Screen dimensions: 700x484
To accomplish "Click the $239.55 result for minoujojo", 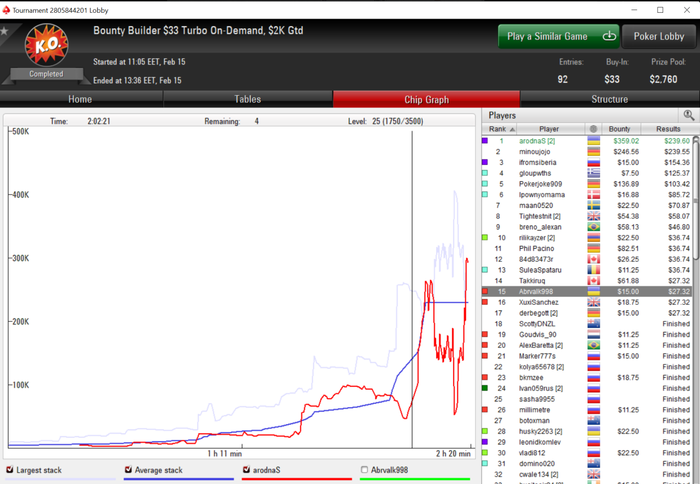I will 677,152.
